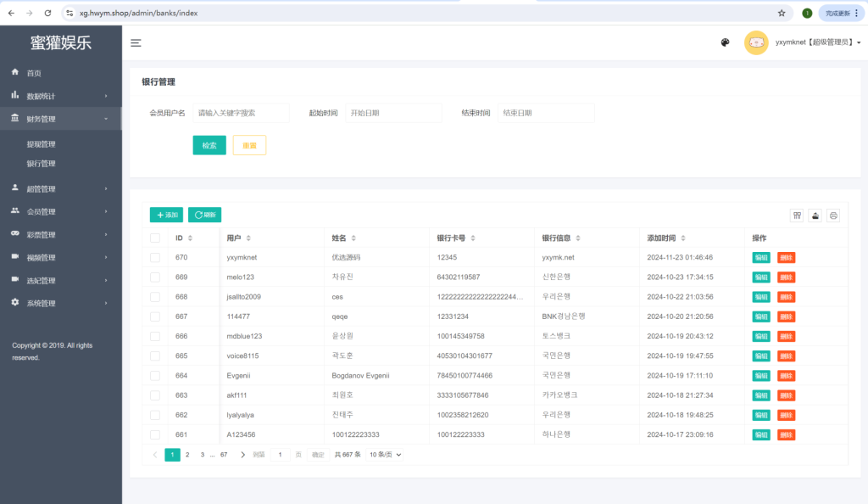
Task: Expand the 视频管理 sidebar menu
Action: pos(61,258)
